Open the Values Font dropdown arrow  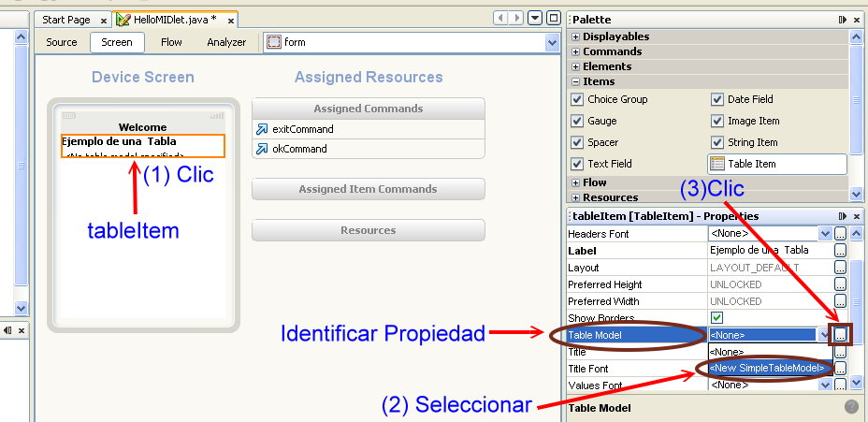click(825, 385)
